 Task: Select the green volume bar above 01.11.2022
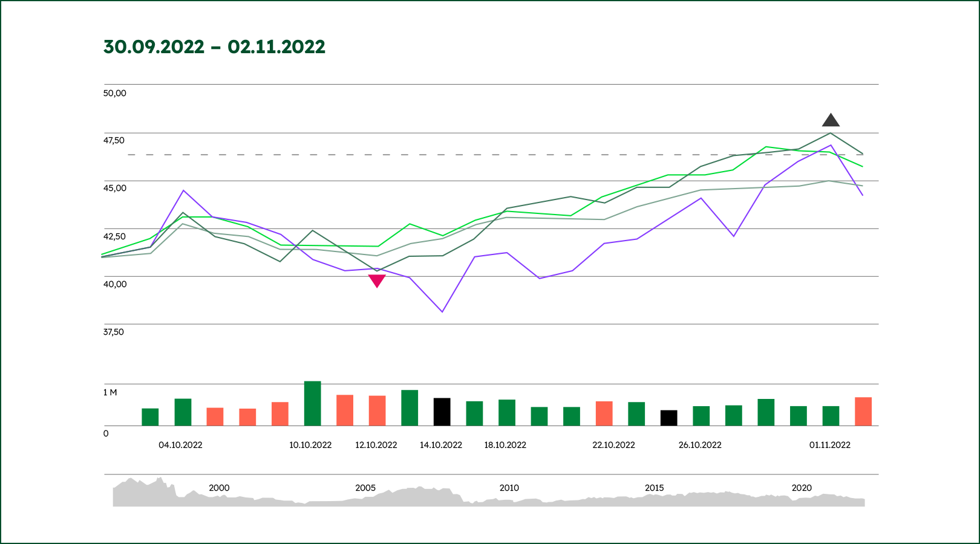[x=831, y=416]
